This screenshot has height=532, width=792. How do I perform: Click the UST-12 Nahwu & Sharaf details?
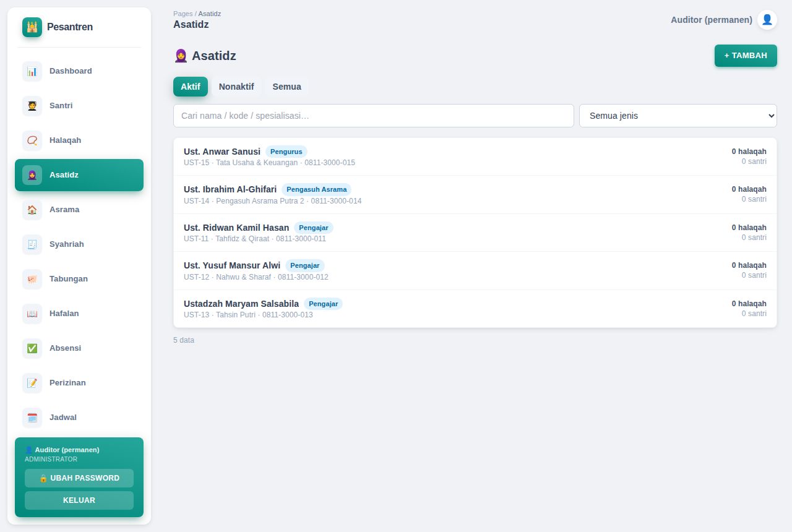click(x=256, y=277)
